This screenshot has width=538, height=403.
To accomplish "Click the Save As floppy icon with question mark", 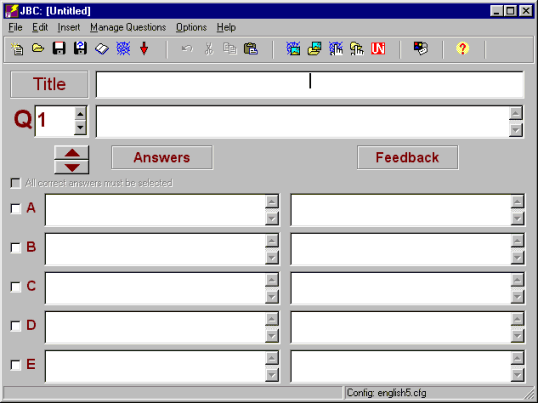I will (x=80, y=49).
